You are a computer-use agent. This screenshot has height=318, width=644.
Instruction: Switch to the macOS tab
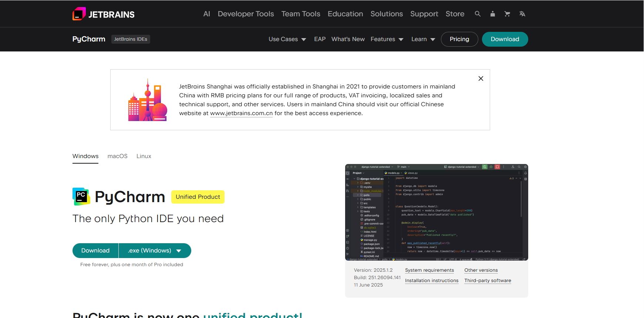pyautogui.click(x=117, y=156)
